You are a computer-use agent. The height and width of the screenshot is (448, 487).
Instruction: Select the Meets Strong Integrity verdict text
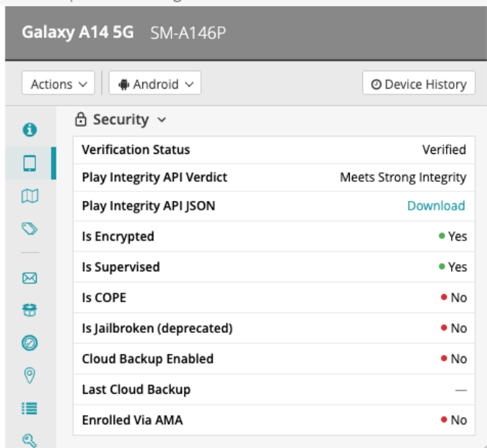[x=403, y=177]
